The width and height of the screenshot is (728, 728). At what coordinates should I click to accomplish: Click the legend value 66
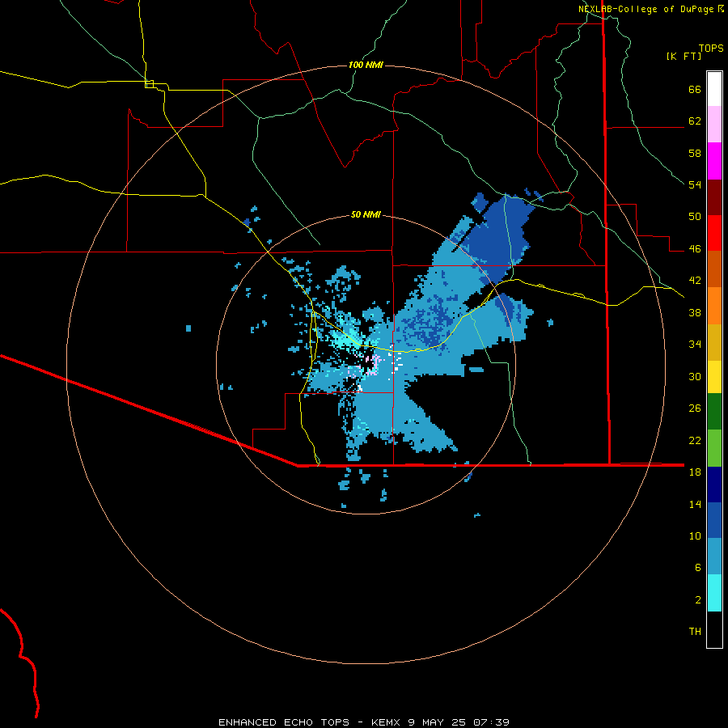(695, 90)
